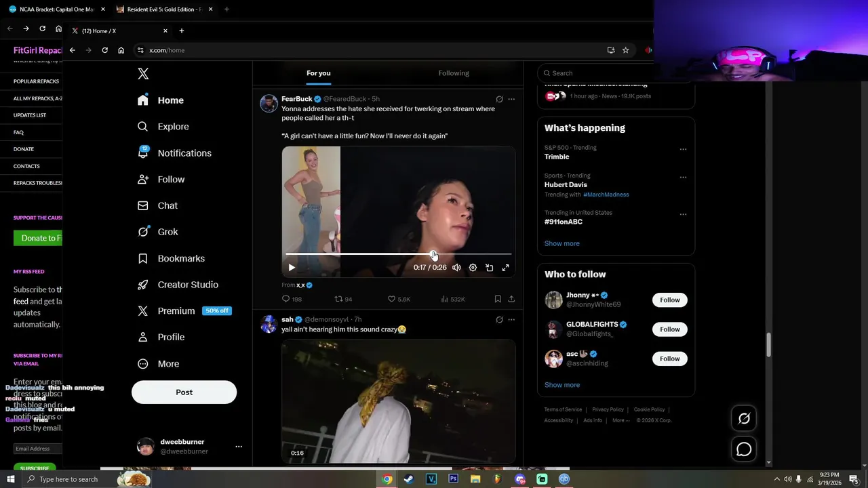Reply to FearBuck post with 188 replies
This screenshot has width=868, height=488.
tap(292, 299)
